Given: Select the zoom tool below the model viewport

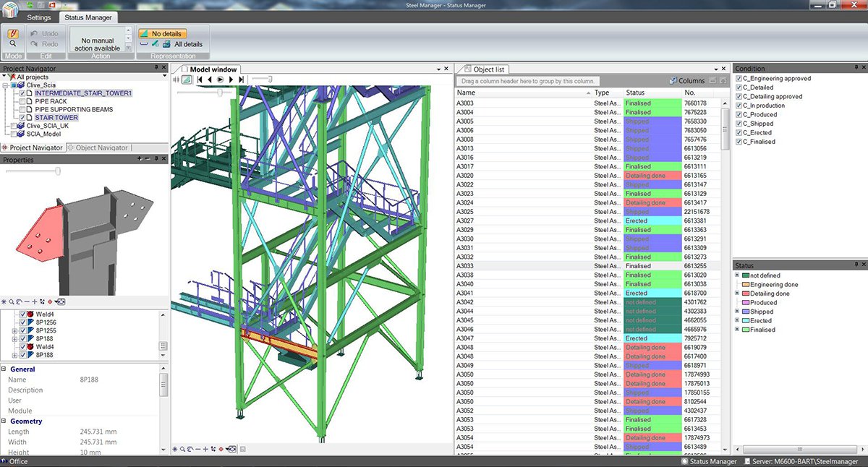Looking at the screenshot, I should click(182, 449).
